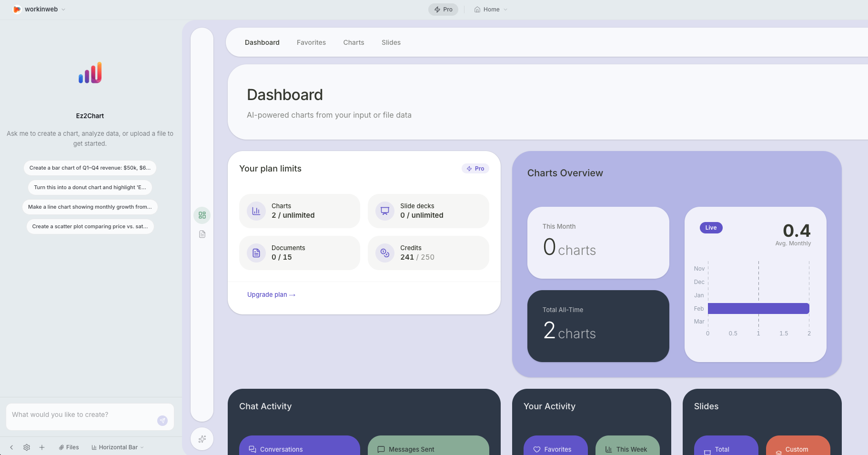Click the sparkle AI icon at bottom strip
This screenshot has width=868, height=455.
(x=202, y=439)
